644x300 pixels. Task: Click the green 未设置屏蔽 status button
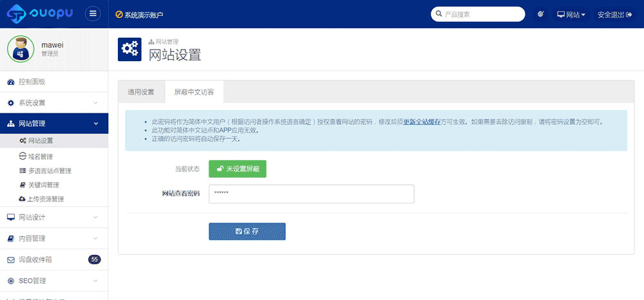click(238, 169)
